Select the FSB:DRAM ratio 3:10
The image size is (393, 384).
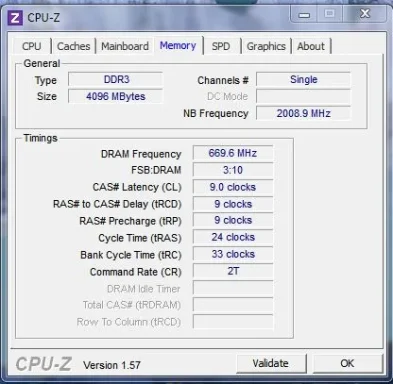pyautogui.click(x=233, y=170)
